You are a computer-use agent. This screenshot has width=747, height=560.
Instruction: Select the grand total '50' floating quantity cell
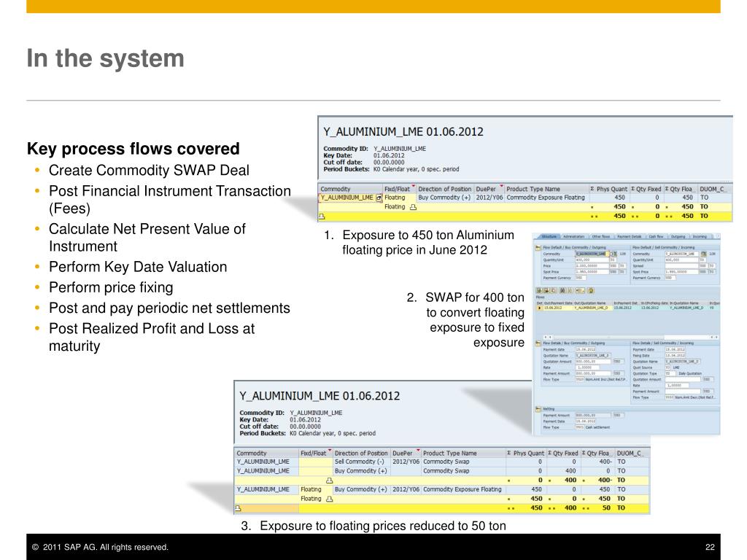(597, 508)
